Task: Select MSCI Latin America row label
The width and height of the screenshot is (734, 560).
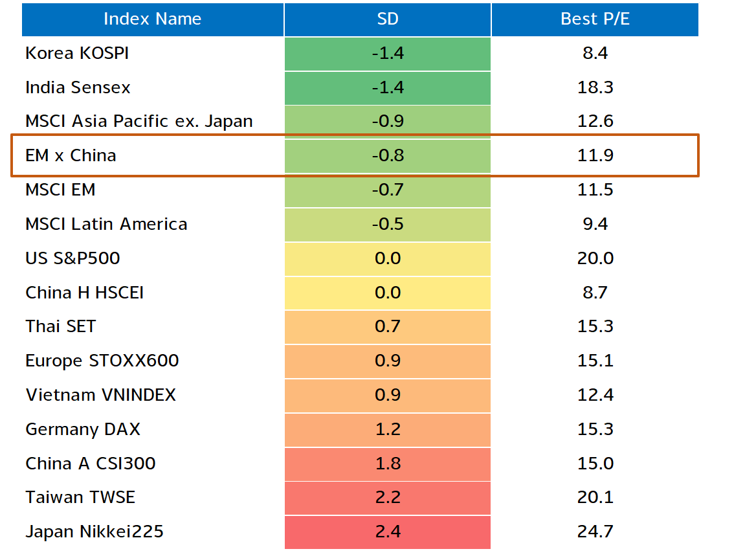Action: click(106, 224)
